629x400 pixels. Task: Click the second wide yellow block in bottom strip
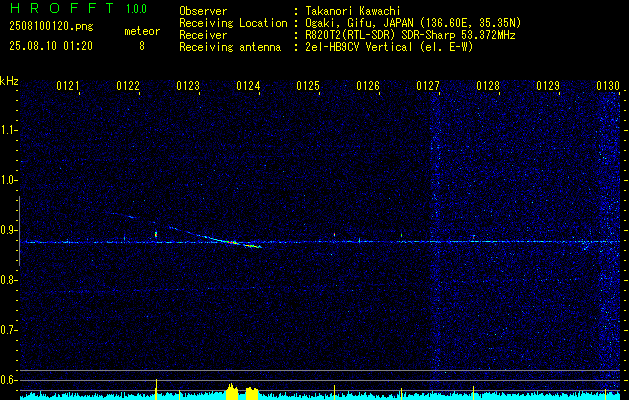coord(252,393)
